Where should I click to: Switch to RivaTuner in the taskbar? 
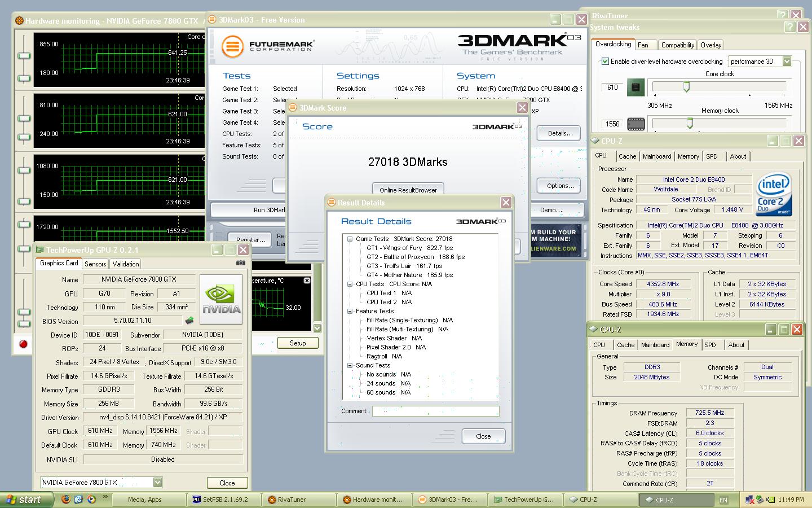[x=298, y=500]
